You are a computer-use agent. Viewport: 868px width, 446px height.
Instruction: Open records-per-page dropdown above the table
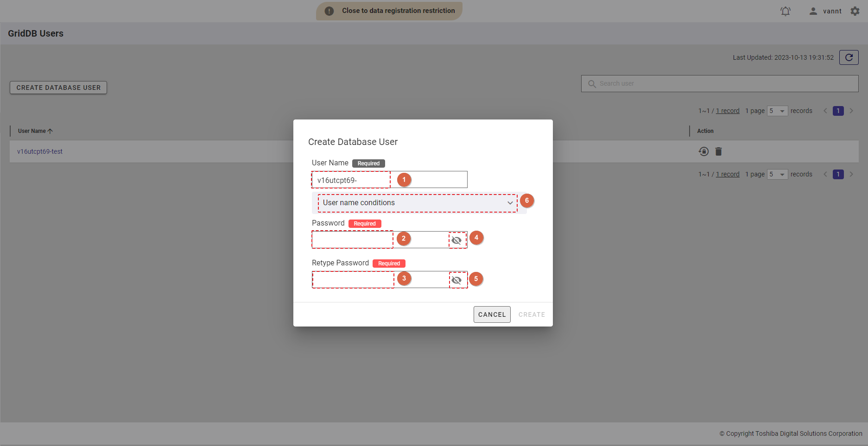click(x=777, y=111)
